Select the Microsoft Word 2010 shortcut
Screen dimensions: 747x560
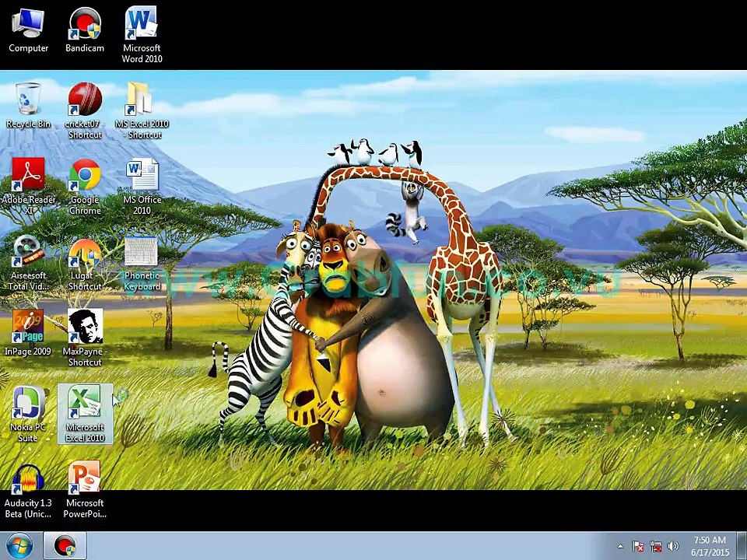coord(142,34)
